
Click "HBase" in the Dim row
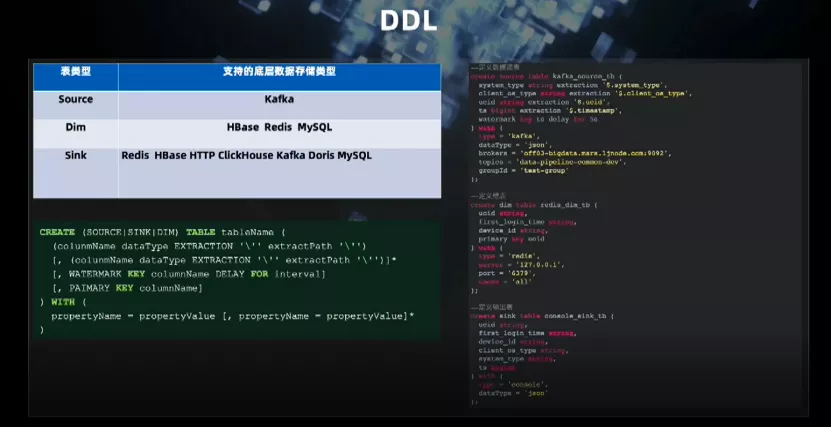tap(242, 127)
